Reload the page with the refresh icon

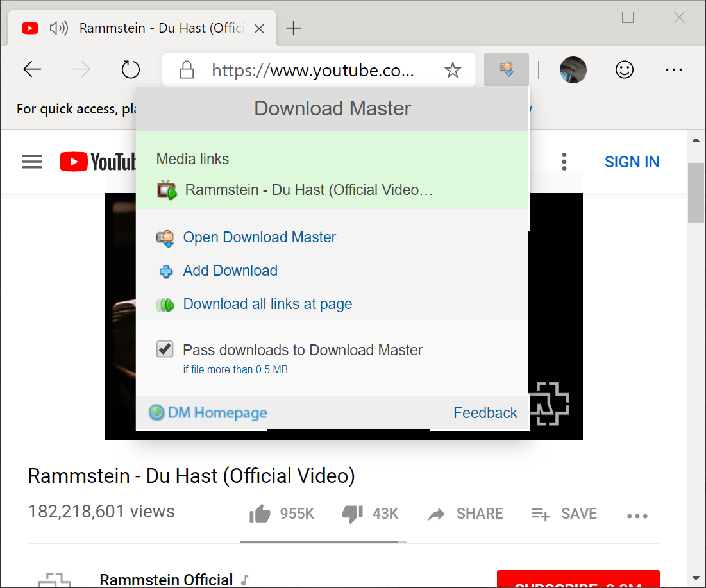click(x=131, y=69)
